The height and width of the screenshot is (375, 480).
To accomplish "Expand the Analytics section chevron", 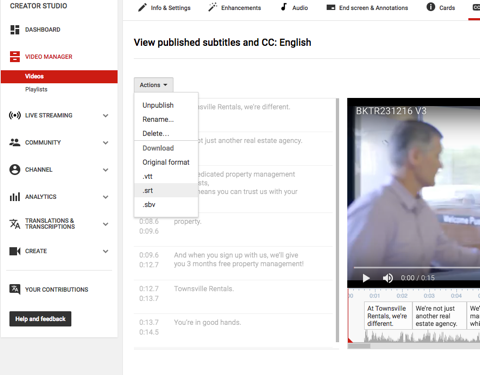I will pos(106,197).
